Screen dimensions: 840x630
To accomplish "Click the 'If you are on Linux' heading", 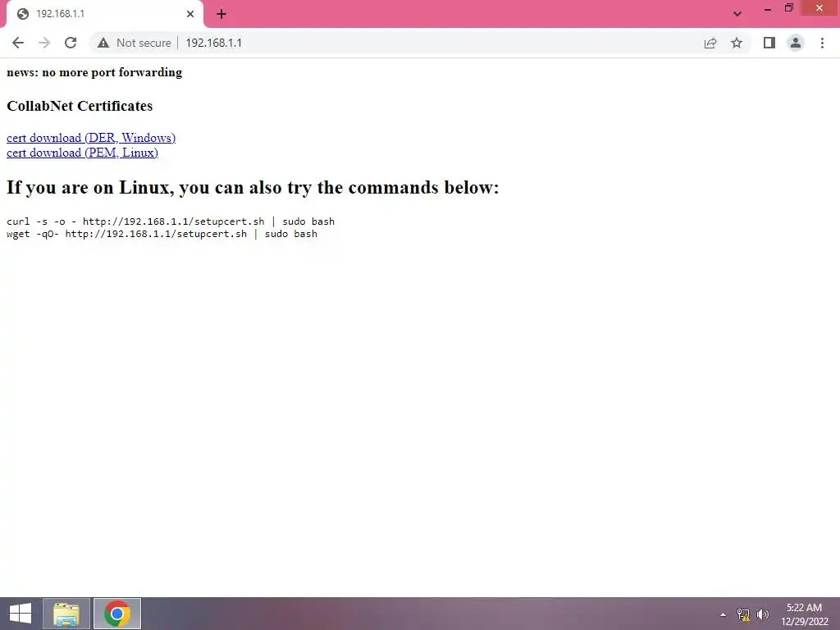I will pyautogui.click(x=253, y=188).
